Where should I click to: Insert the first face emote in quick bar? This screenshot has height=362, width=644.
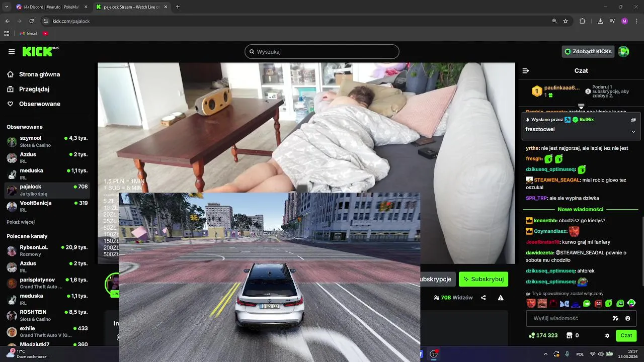[x=531, y=303]
